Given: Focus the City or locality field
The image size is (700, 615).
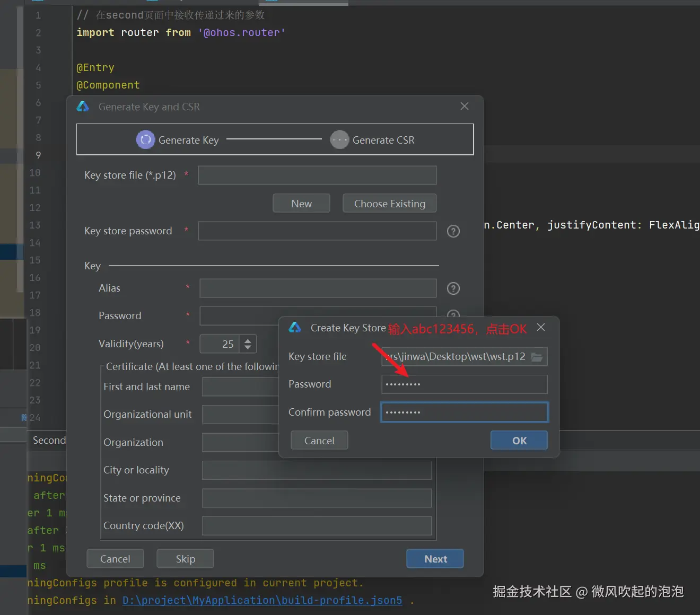Looking at the screenshot, I should (317, 470).
